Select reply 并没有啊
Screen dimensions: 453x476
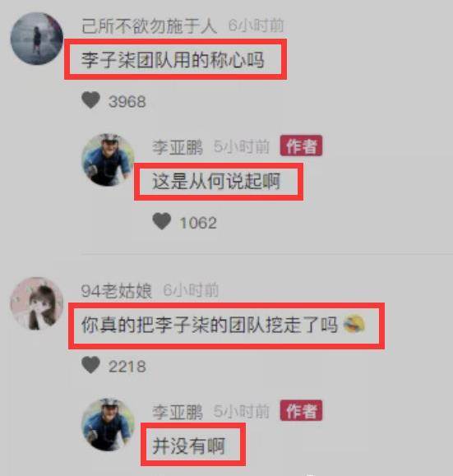pyautogui.click(x=188, y=446)
